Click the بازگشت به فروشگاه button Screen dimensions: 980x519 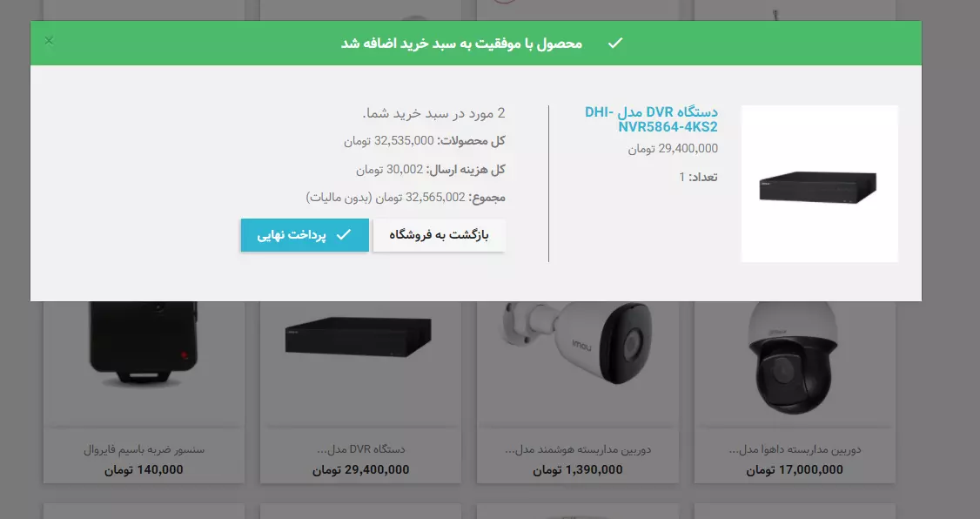439,235
